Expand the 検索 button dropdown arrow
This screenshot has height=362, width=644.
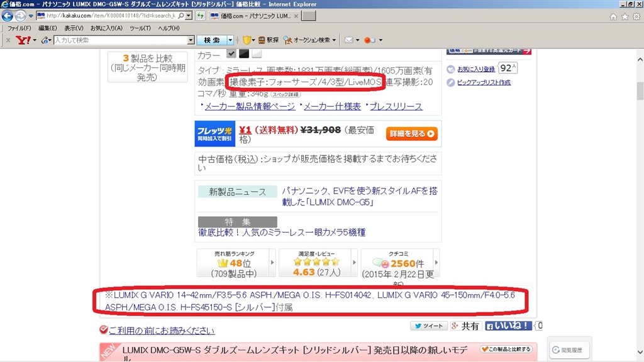pos(230,40)
